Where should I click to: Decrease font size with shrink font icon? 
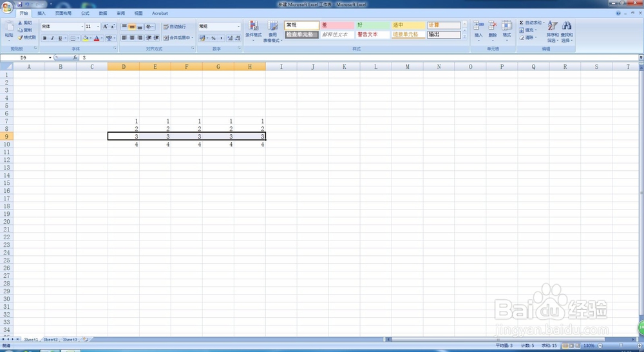click(113, 26)
